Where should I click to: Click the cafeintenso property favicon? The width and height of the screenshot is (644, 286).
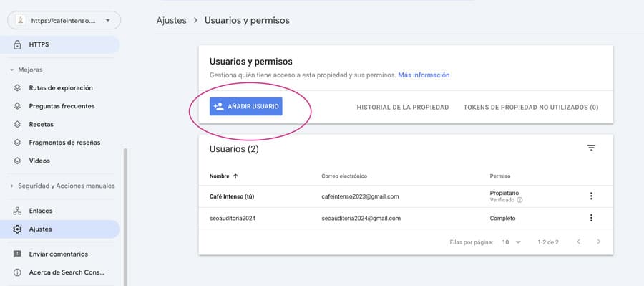click(21, 20)
